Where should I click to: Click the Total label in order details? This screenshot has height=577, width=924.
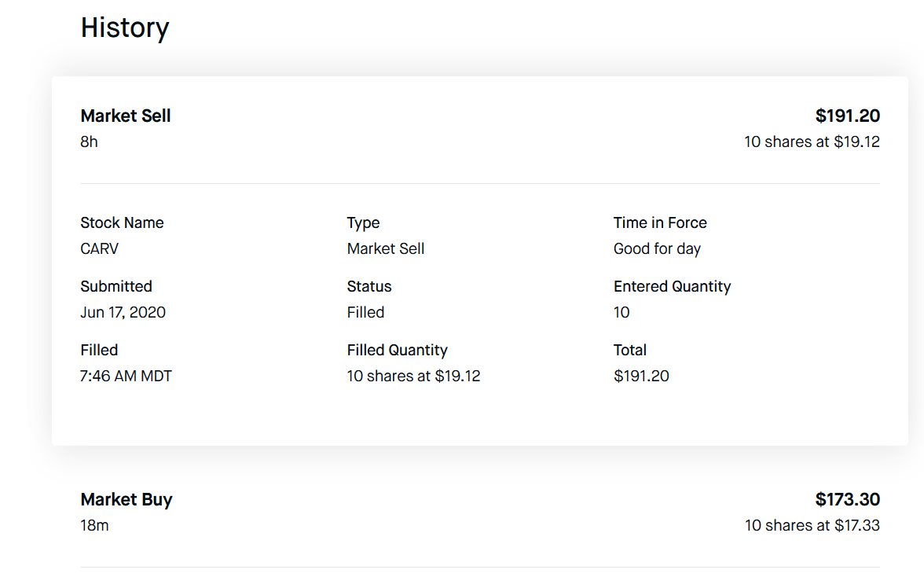[630, 351]
